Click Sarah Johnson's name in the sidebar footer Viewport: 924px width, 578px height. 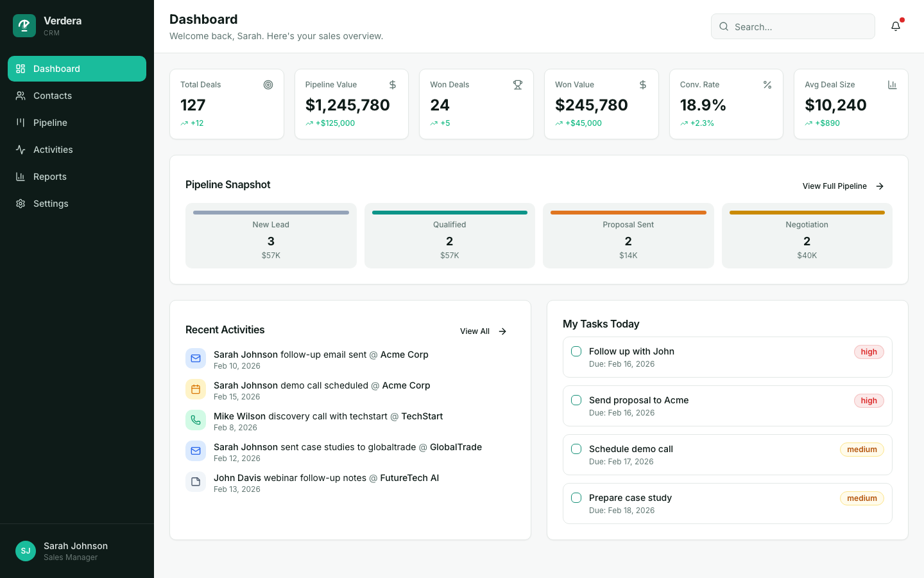76,546
